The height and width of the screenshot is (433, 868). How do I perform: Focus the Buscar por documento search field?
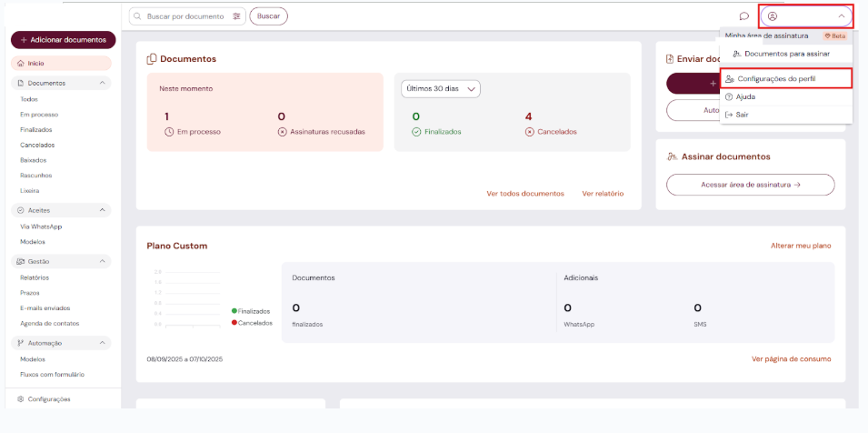point(186,16)
